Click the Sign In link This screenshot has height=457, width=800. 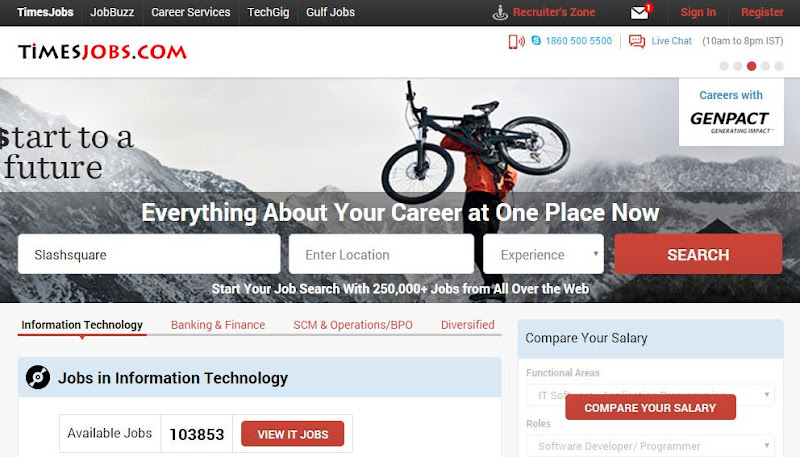[698, 12]
